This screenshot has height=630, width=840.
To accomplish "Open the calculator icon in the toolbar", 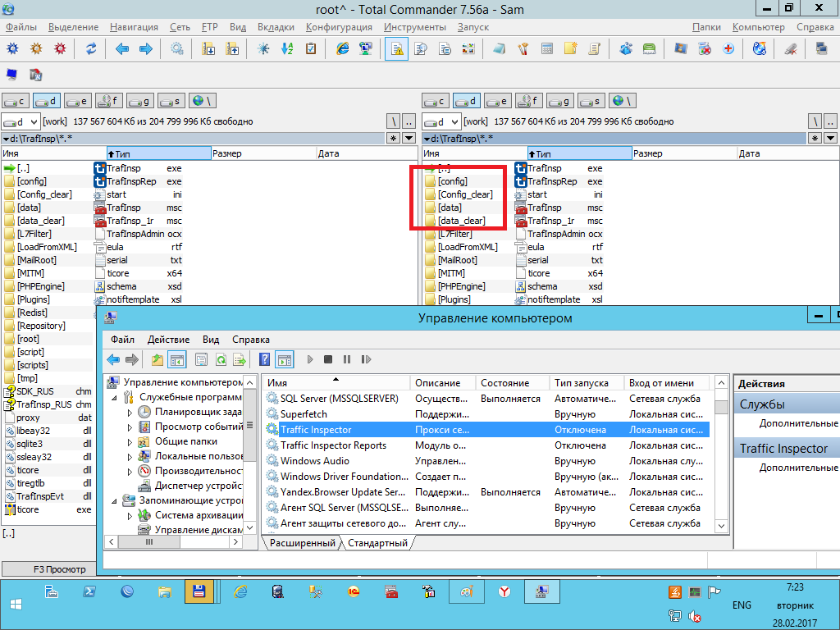I will coord(547,48).
